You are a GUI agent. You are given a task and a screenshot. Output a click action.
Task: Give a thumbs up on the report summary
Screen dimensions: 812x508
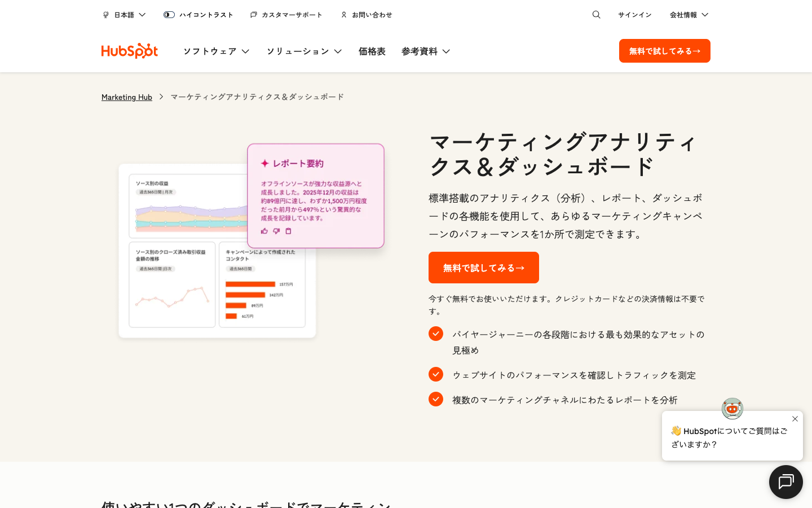pyautogui.click(x=264, y=231)
